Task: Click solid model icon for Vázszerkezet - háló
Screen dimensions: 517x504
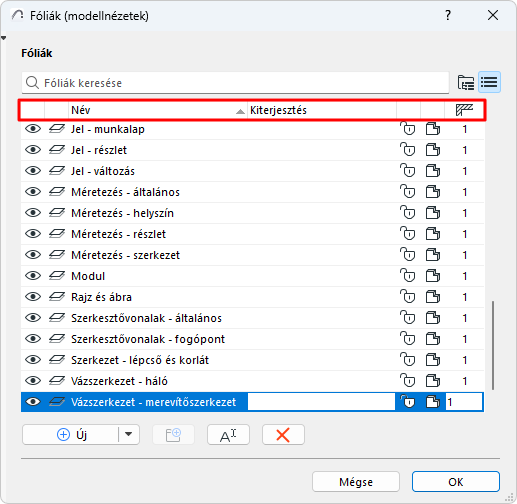Action: click(433, 381)
